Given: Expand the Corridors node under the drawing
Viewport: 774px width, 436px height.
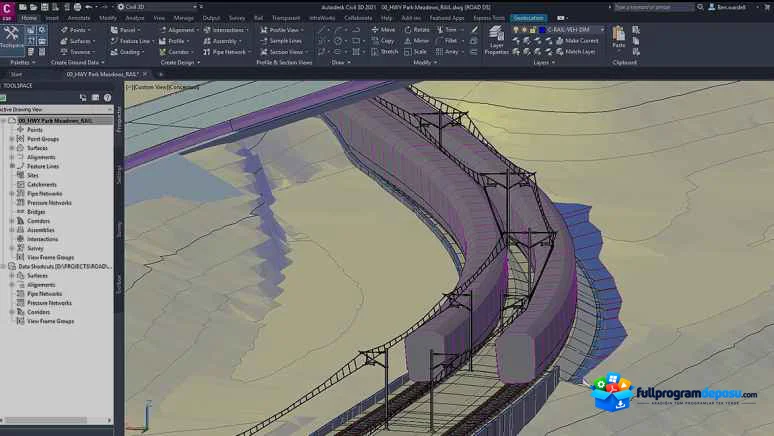Looking at the screenshot, I should pos(12,221).
